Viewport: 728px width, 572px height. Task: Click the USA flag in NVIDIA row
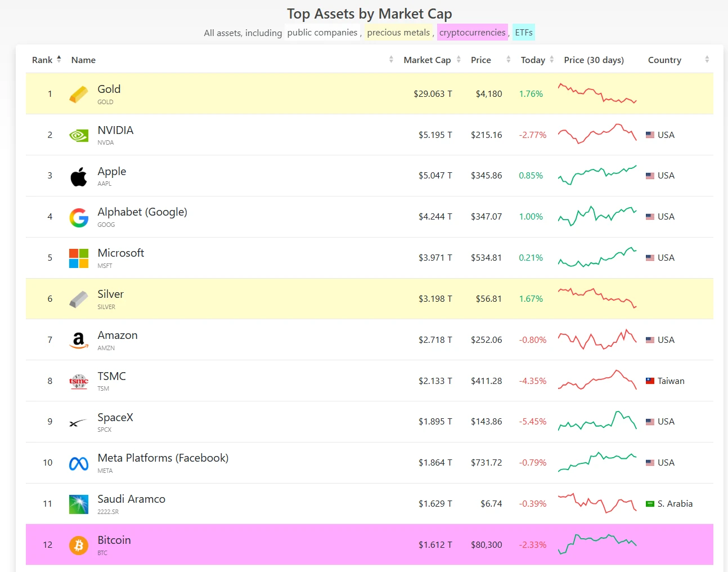coord(650,135)
